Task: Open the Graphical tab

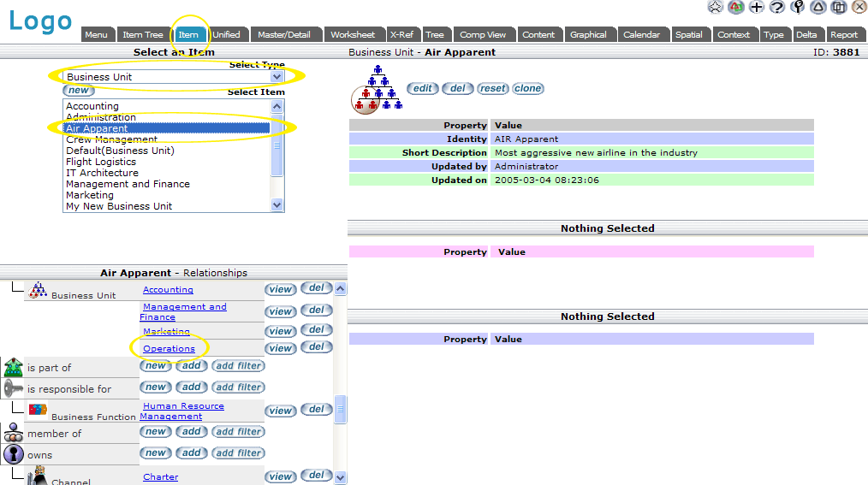Action: coord(588,35)
